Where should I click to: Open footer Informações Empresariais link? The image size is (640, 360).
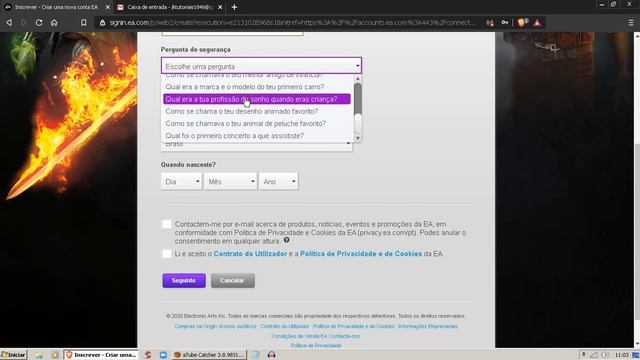428,326
